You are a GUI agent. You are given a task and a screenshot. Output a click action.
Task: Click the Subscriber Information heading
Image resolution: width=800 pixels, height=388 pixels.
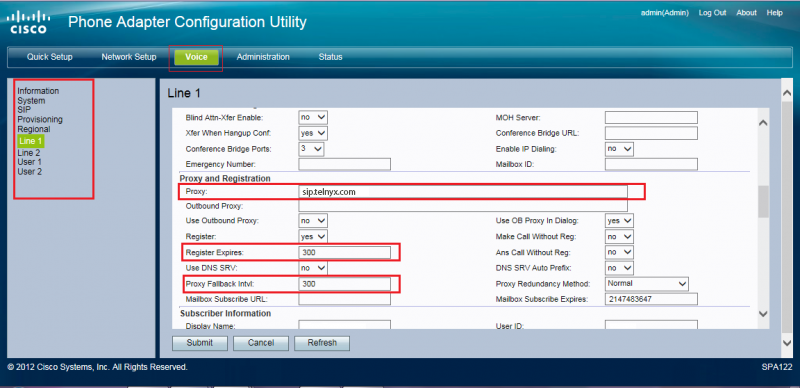[x=225, y=313]
